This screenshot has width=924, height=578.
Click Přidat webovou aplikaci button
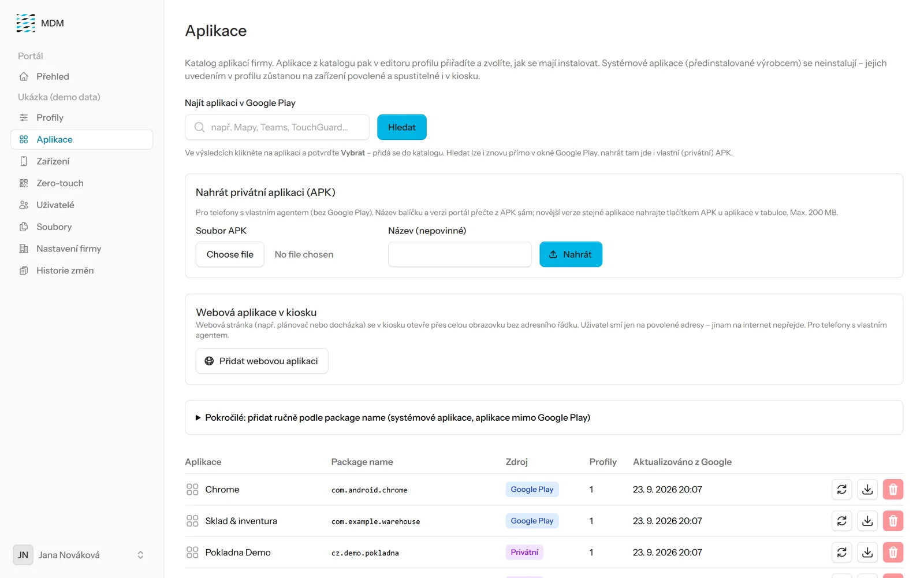click(x=262, y=361)
